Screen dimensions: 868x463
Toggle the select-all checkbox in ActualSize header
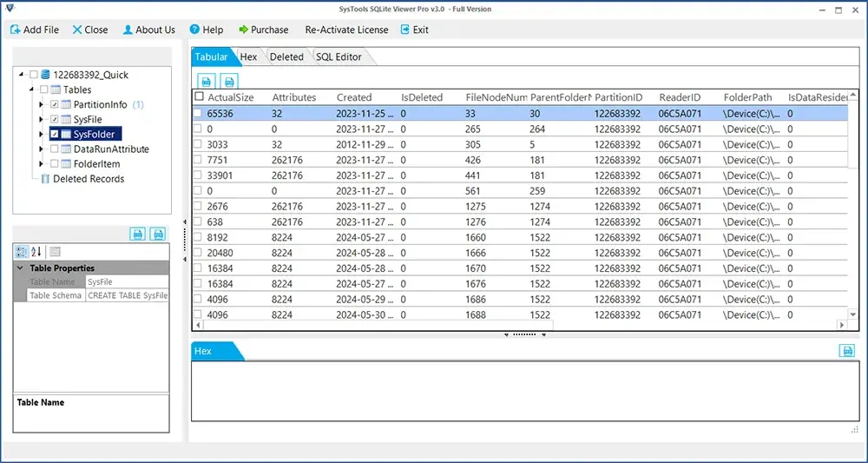[x=200, y=97]
